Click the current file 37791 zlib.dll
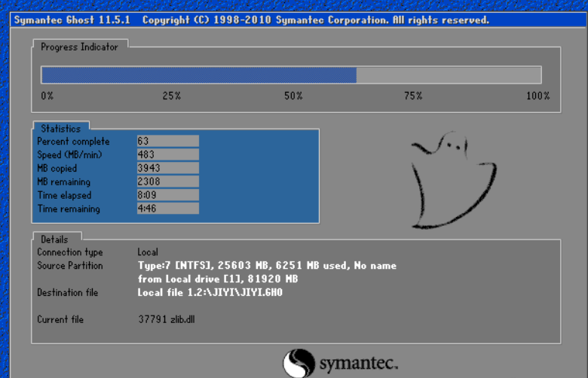 pos(167,319)
